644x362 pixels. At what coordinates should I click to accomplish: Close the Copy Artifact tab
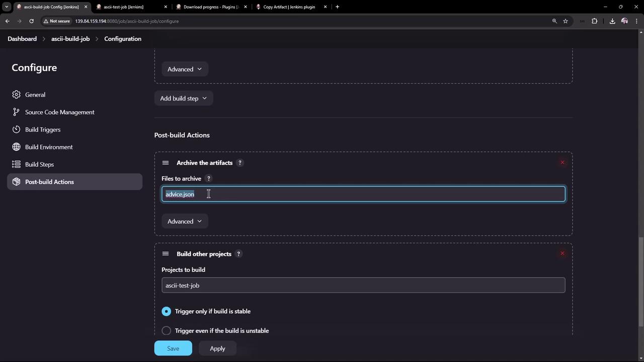(x=325, y=7)
